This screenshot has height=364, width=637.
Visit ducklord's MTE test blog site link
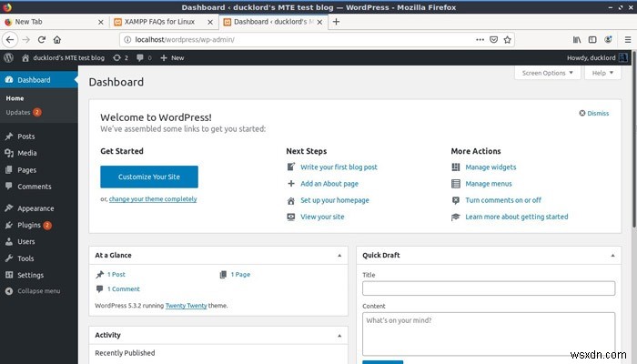pyautogui.click(x=63, y=57)
